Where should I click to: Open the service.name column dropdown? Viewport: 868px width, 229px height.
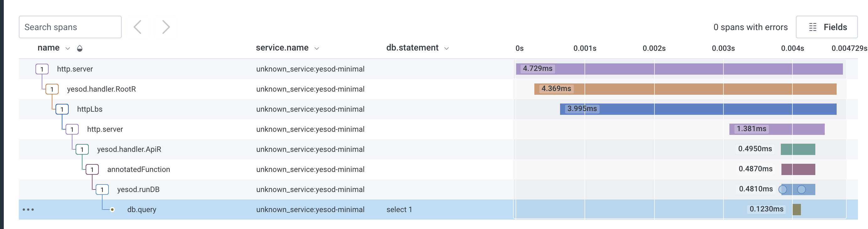coord(317,48)
